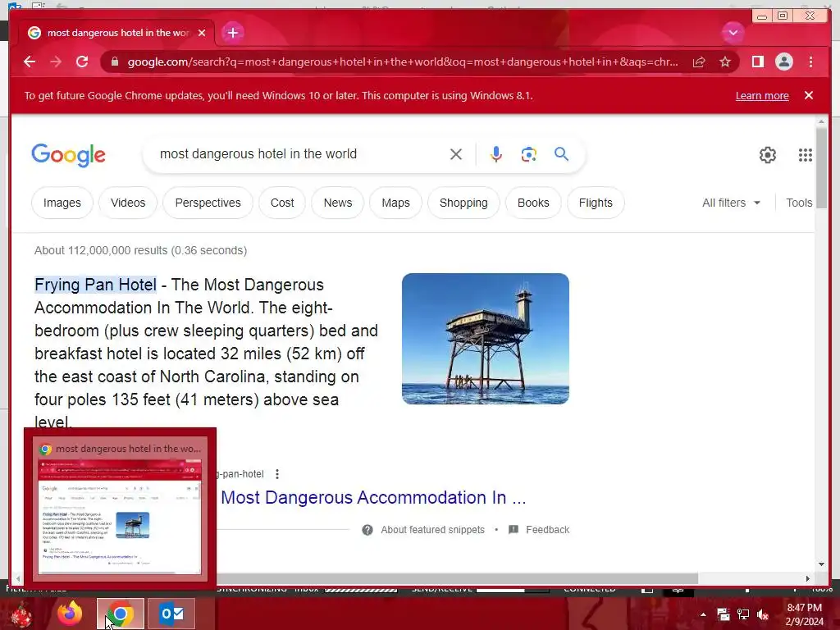Reload the page with refresh icon
The width and height of the screenshot is (840, 630).
point(82,62)
